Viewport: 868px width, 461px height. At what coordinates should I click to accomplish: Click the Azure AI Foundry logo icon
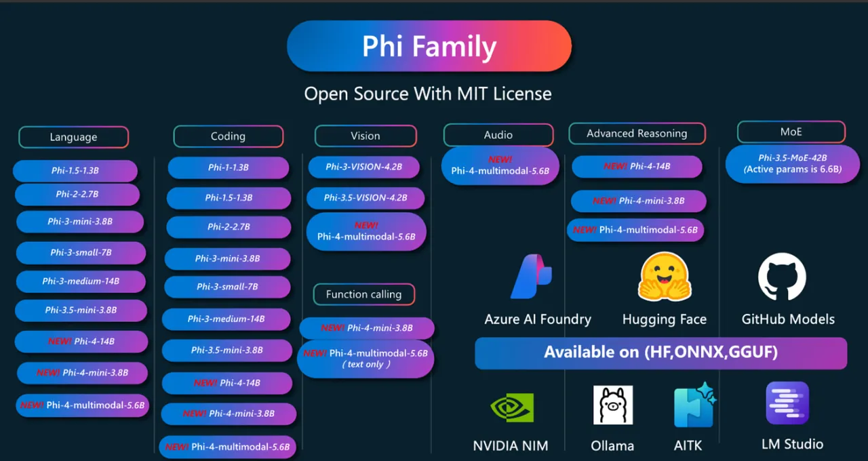(x=531, y=276)
